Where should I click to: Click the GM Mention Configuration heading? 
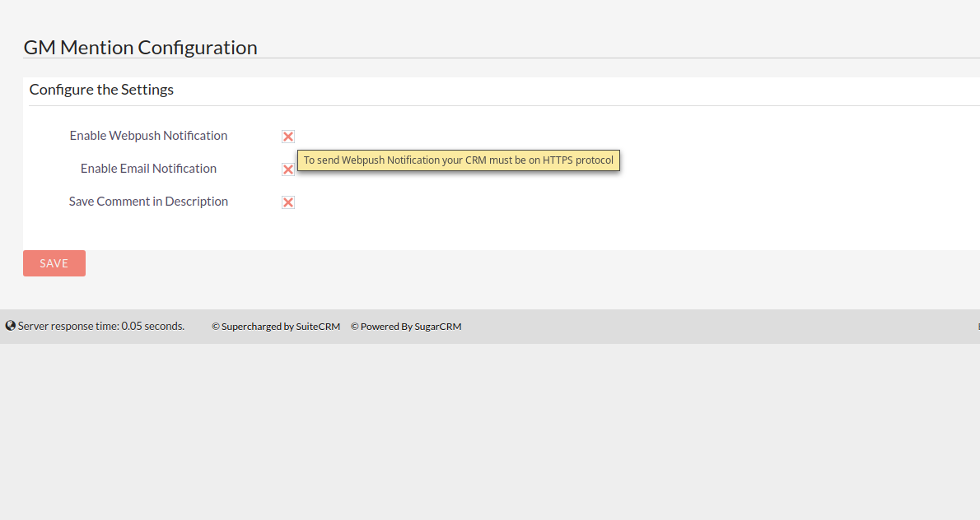pyautogui.click(x=141, y=48)
